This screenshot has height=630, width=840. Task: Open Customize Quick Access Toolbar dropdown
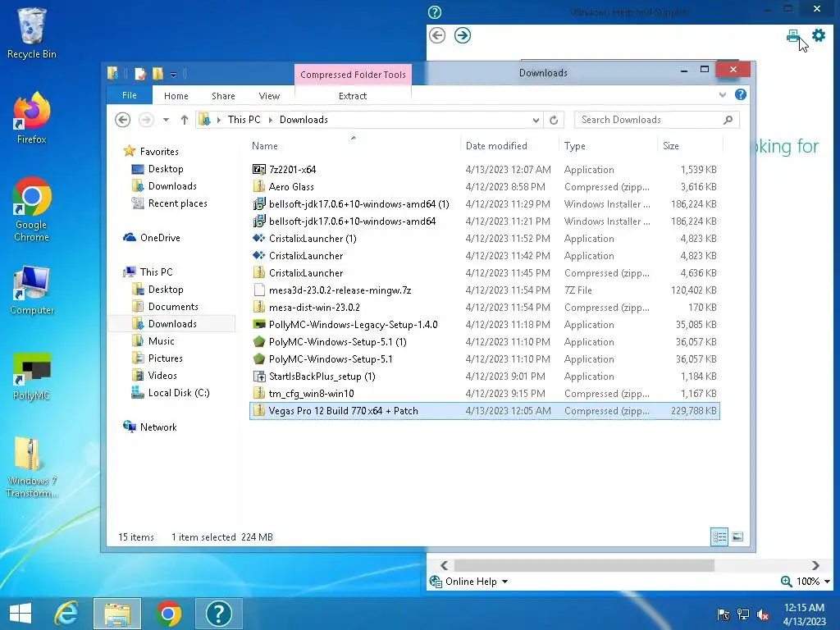pos(174,75)
